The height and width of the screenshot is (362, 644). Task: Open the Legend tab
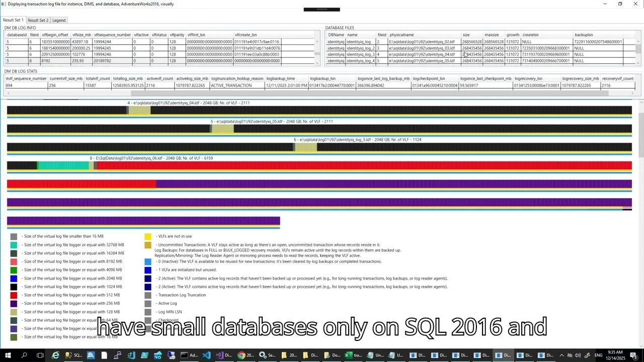coord(59,20)
